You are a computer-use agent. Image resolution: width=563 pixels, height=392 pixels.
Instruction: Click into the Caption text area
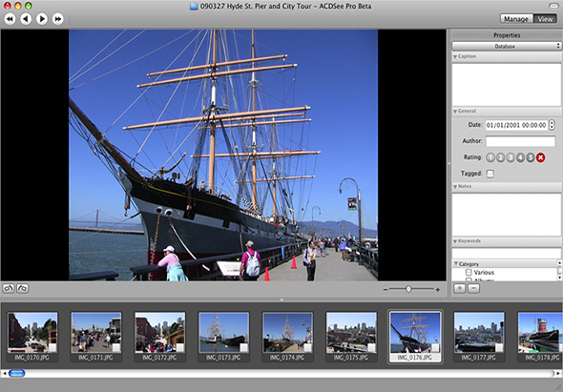pos(507,85)
